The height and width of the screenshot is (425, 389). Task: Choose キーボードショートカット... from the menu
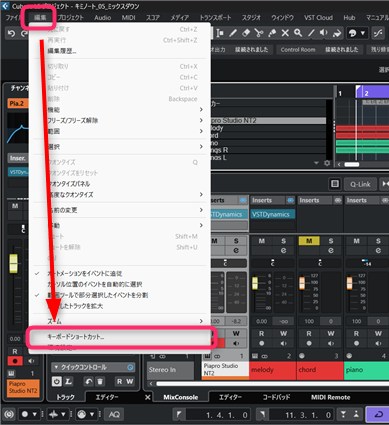click(120, 337)
